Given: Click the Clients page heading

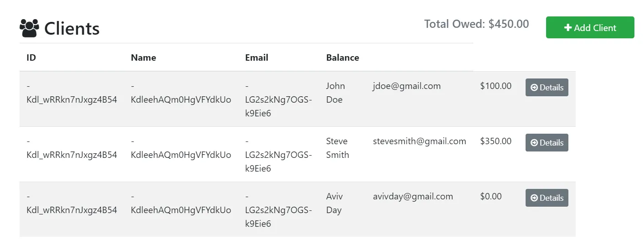Looking at the screenshot, I should pyautogui.click(x=72, y=28).
